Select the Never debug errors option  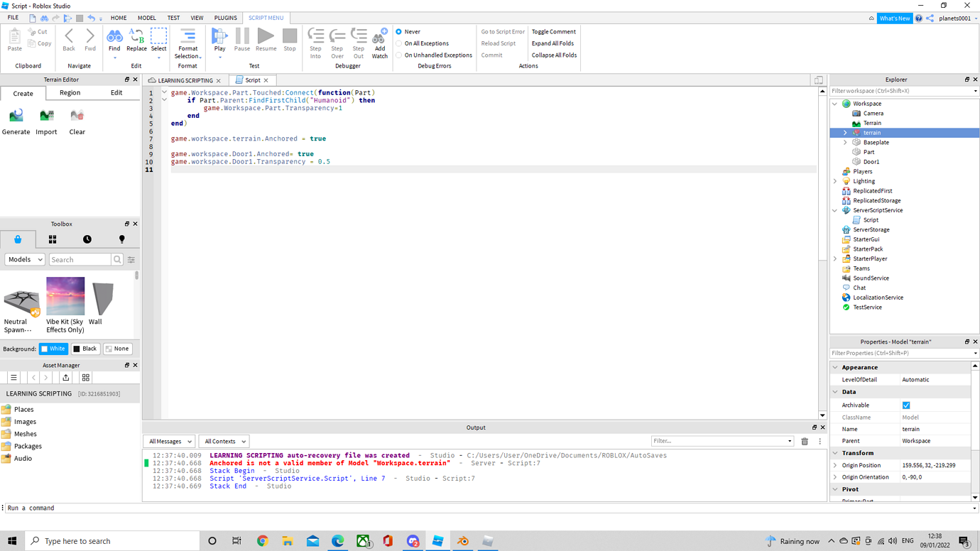pyautogui.click(x=398, y=31)
